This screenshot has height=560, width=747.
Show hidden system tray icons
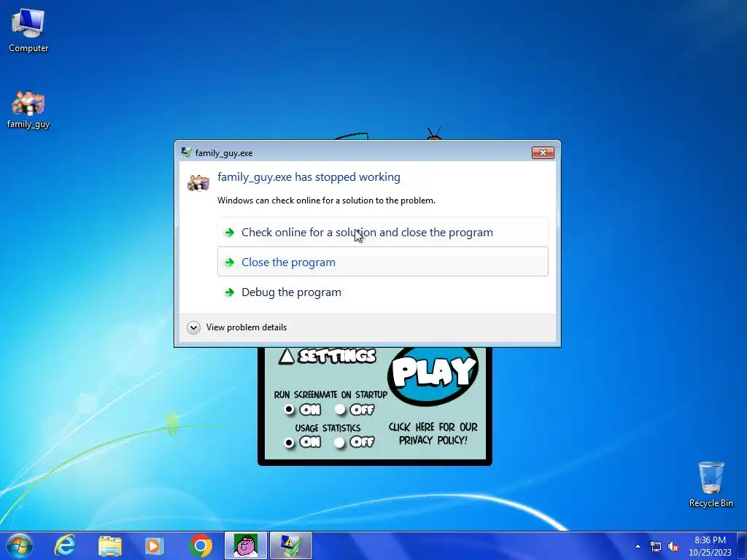[638, 546]
